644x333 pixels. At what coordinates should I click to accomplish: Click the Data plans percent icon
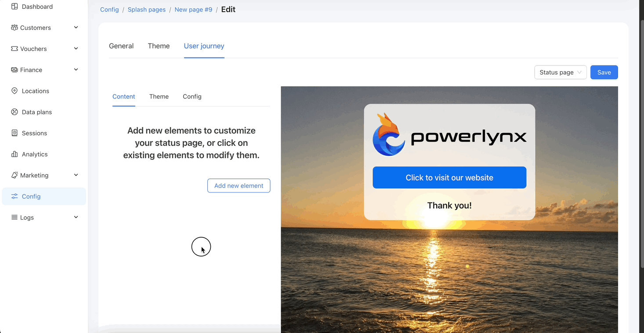click(x=14, y=112)
